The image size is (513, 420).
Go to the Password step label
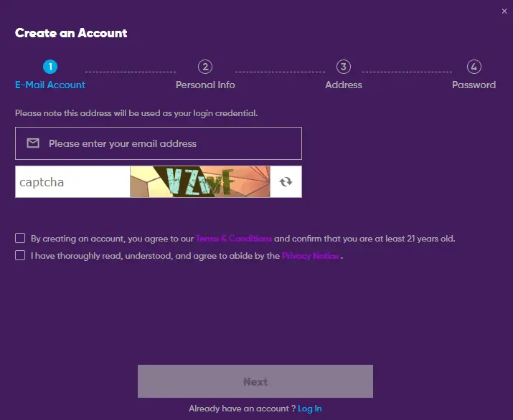click(474, 85)
